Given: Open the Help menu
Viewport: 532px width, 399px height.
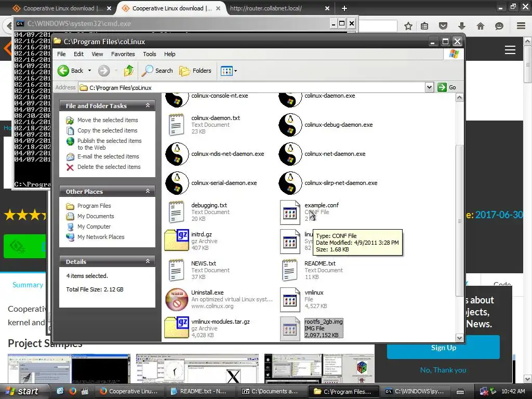Looking at the screenshot, I should (170, 54).
